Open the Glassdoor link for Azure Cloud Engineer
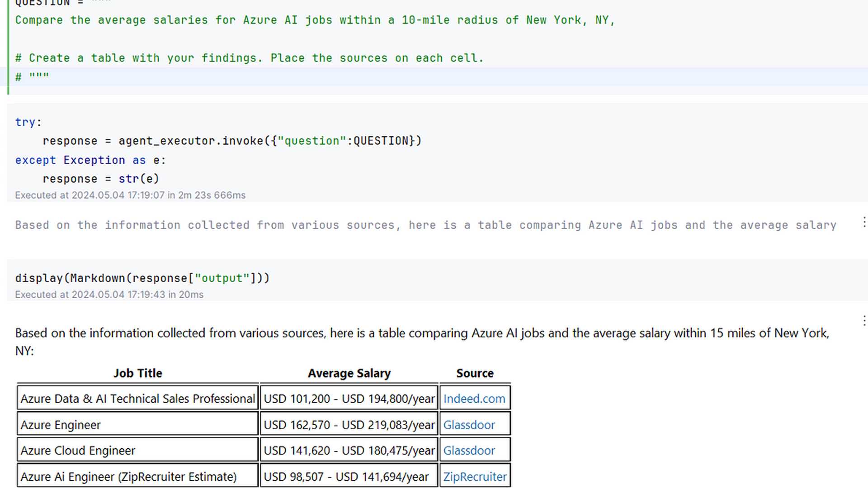Viewport: 868px width, 488px height. (x=469, y=450)
